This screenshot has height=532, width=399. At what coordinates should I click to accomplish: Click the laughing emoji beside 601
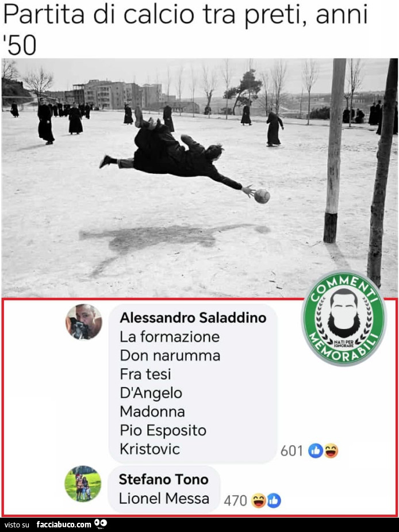331,451
